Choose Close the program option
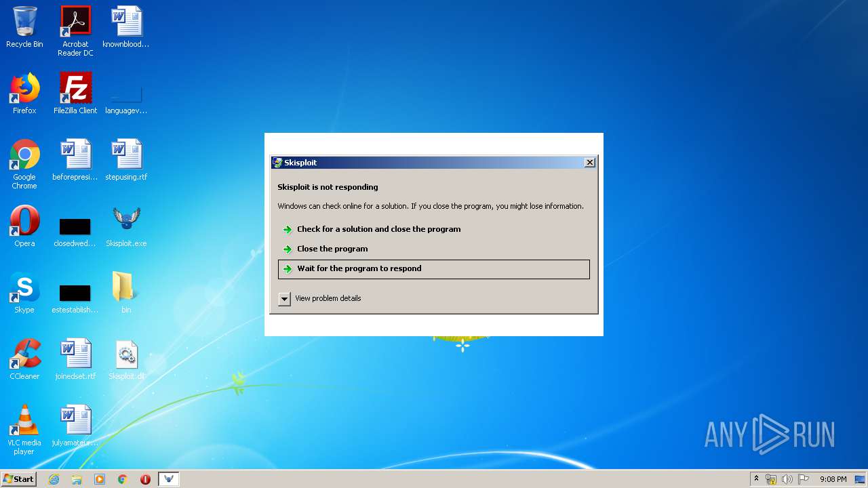The height and width of the screenshot is (488, 868). (434, 249)
